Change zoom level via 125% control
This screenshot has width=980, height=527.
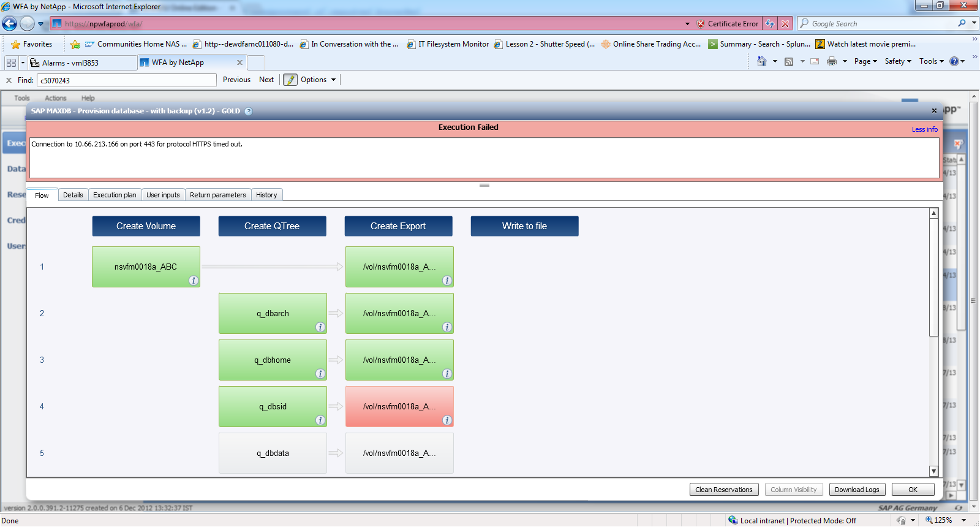coord(946,520)
